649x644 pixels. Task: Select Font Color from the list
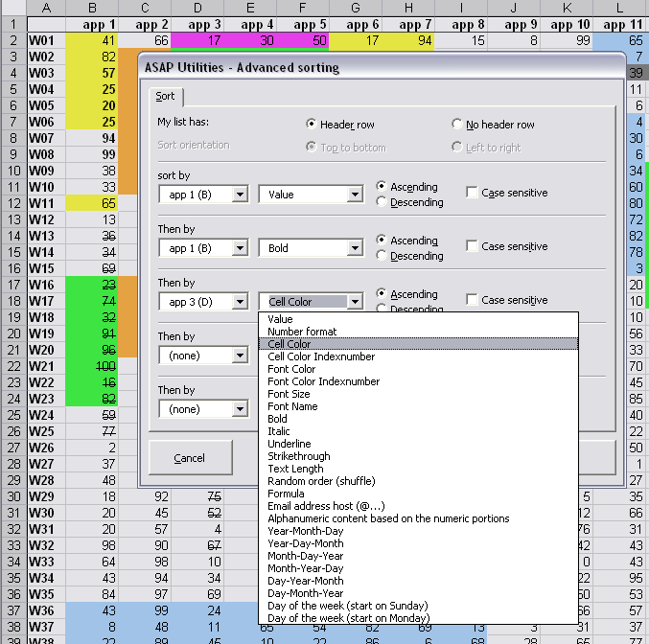tap(418, 369)
